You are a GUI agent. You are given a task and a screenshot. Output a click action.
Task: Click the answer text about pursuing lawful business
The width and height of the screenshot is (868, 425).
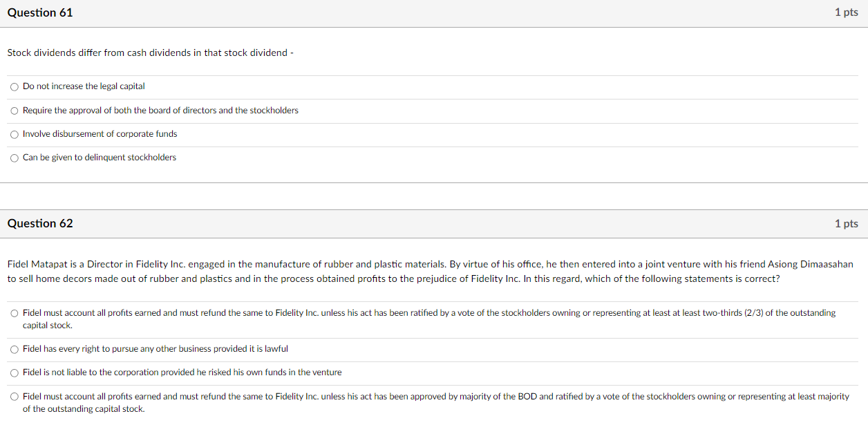click(155, 349)
